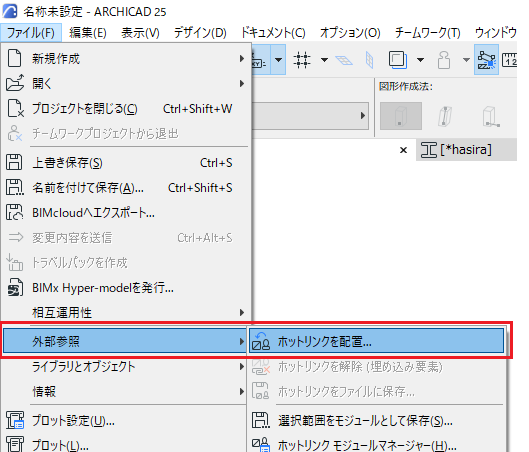The image size is (529, 452).
Task: Open the オプション(O) menu
Action: (x=350, y=33)
